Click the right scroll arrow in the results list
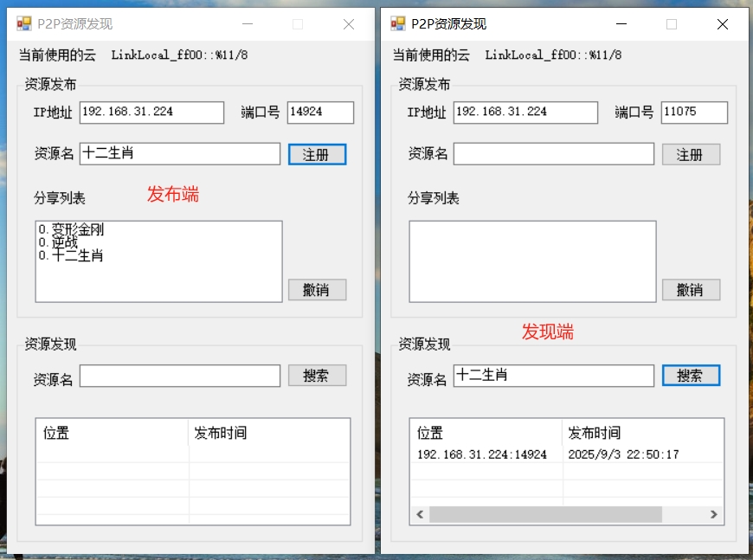Image resolution: width=753 pixels, height=560 pixels. [x=714, y=514]
